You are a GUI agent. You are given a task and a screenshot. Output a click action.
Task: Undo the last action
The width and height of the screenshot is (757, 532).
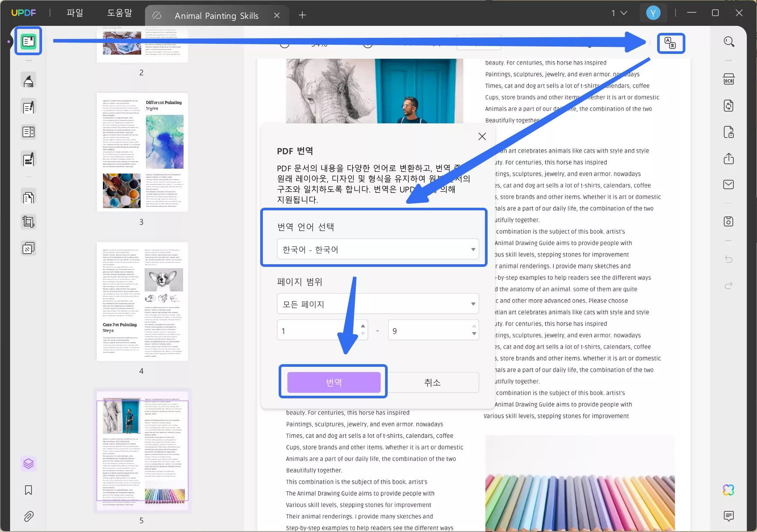tap(729, 259)
